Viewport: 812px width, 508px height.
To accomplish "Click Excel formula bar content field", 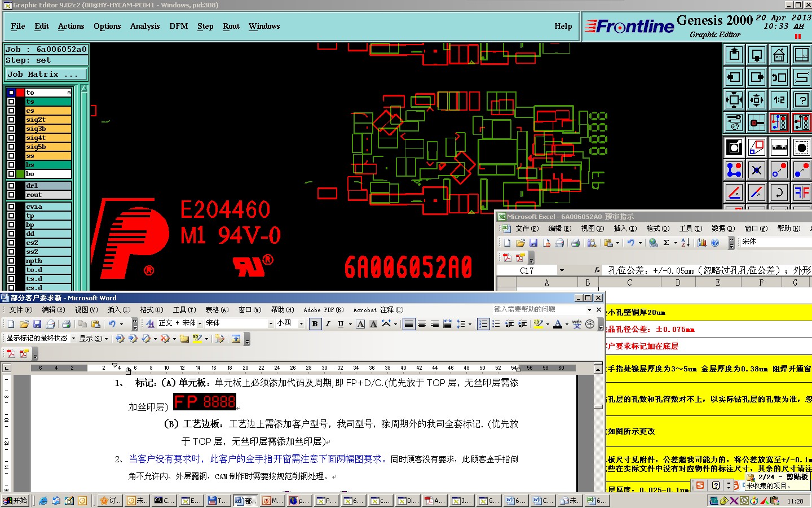I will click(708, 270).
